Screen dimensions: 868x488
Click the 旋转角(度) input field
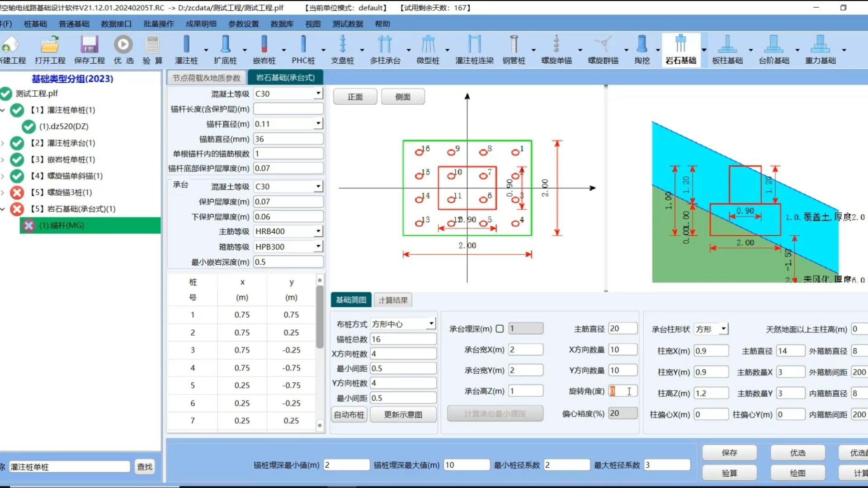tap(623, 391)
